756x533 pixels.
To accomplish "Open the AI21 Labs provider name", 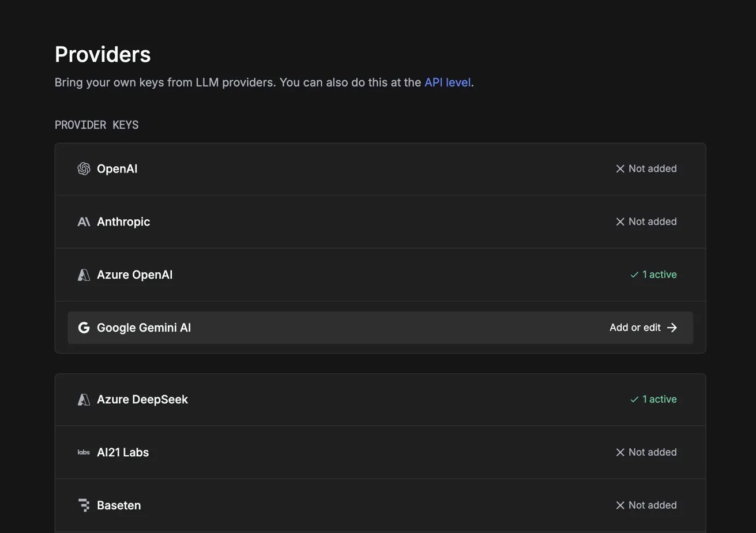I will click(123, 452).
